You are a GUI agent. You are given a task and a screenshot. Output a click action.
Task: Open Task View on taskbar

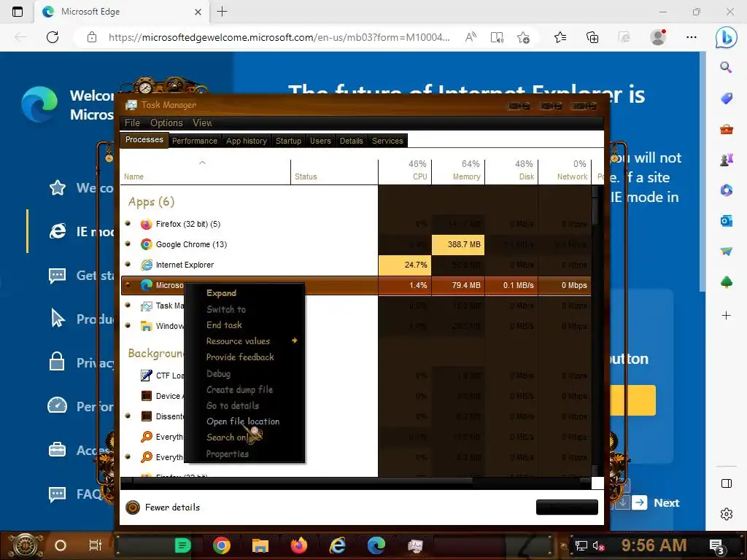[96, 545]
